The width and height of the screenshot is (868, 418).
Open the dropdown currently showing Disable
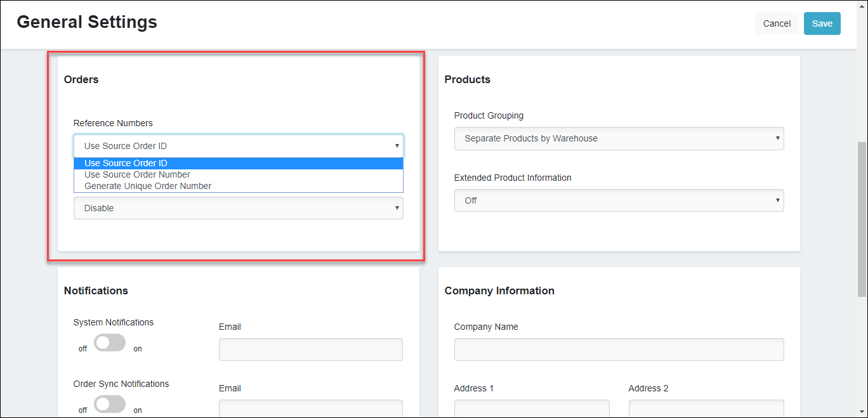pyautogui.click(x=238, y=208)
